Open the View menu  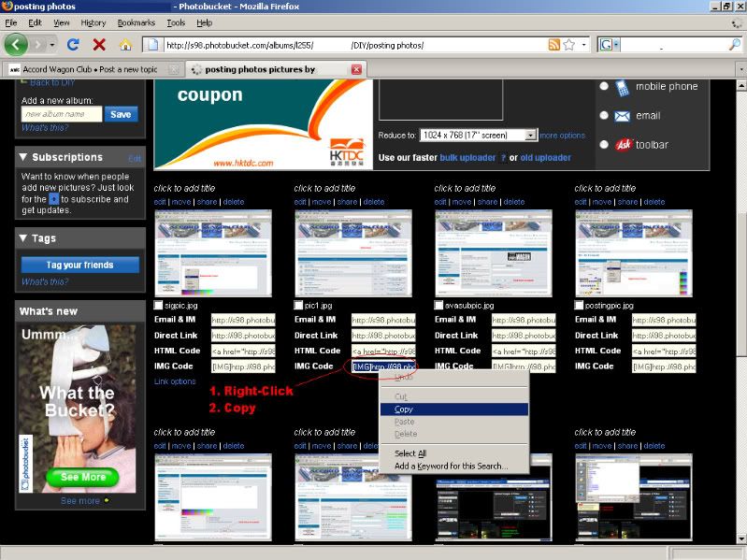coord(62,22)
